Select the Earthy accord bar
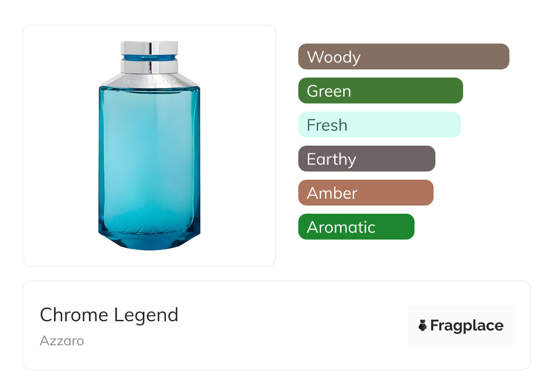553x392 pixels. (366, 159)
